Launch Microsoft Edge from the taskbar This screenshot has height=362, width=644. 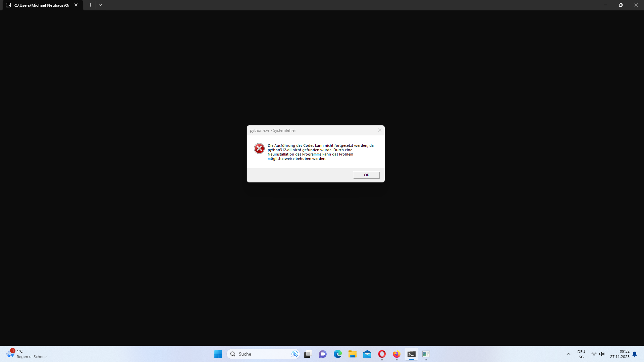tap(337, 354)
